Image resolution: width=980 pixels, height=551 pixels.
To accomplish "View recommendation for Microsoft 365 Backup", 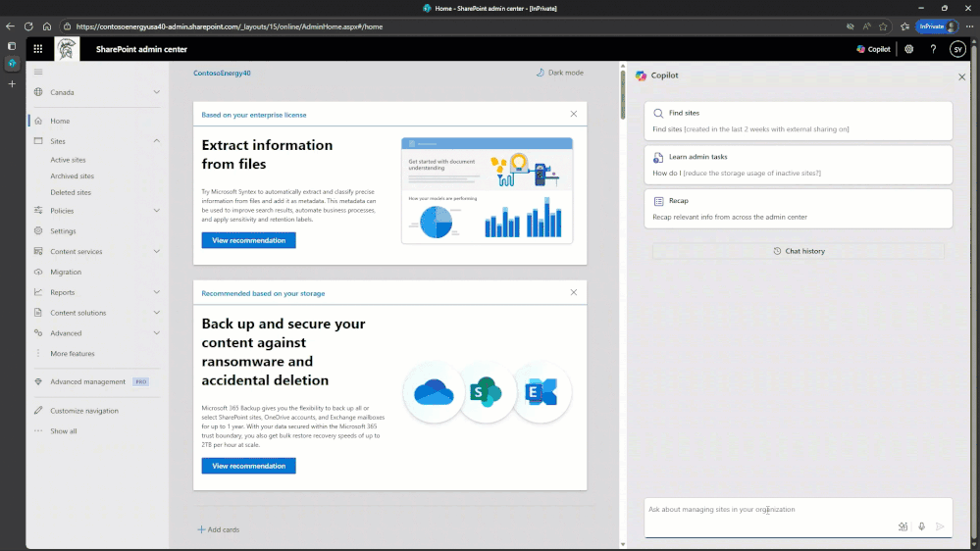I will point(249,466).
